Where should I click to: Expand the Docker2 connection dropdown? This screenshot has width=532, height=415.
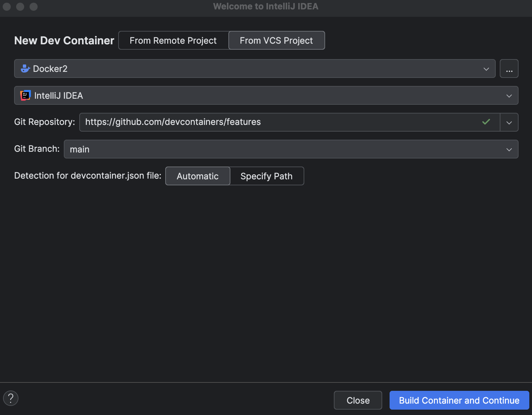coord(486,69)
